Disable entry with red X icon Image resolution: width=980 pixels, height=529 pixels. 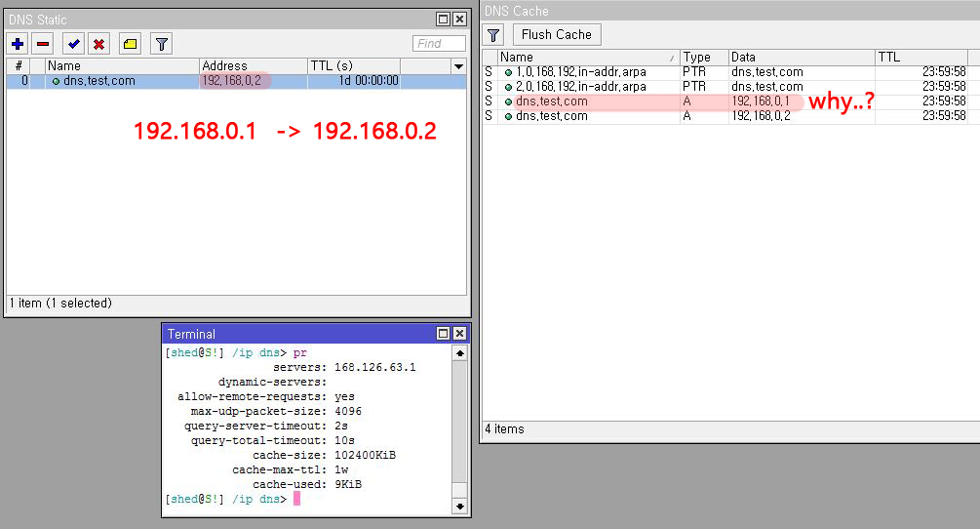[98, 44]
